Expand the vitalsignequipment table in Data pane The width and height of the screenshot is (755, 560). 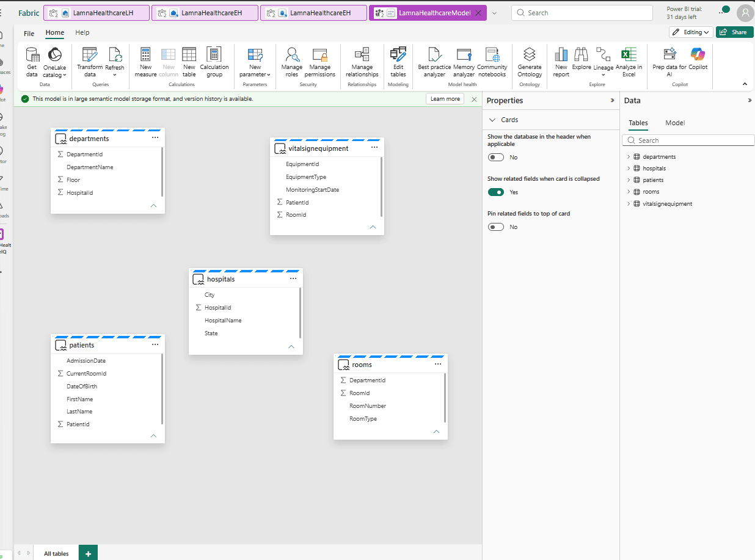click(x=628, y=204)
